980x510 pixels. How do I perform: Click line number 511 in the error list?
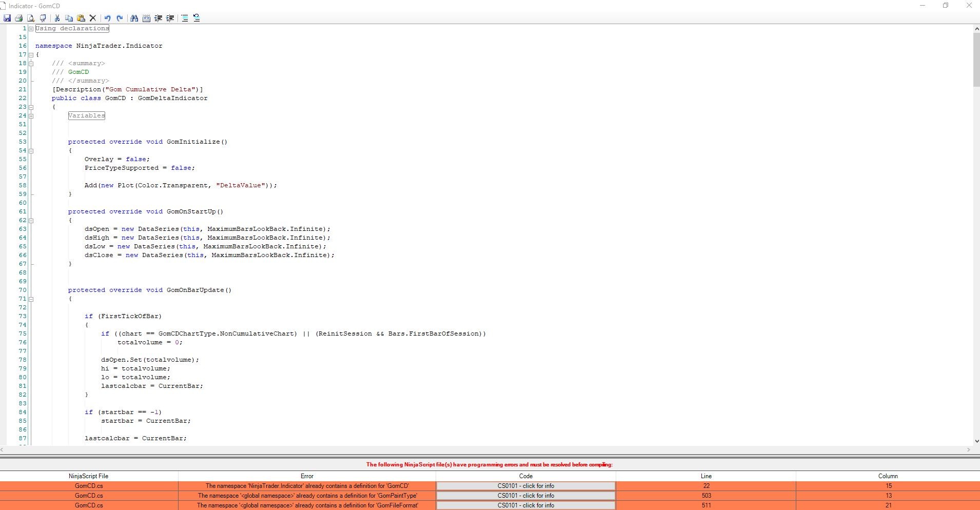coord(707,505)
